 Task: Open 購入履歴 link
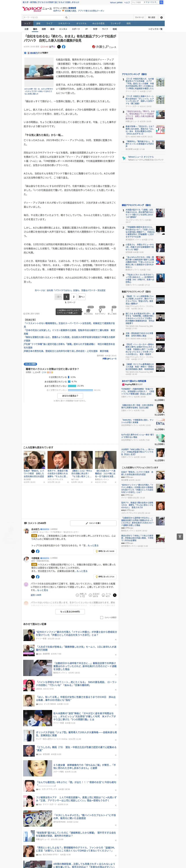(152, 17)
